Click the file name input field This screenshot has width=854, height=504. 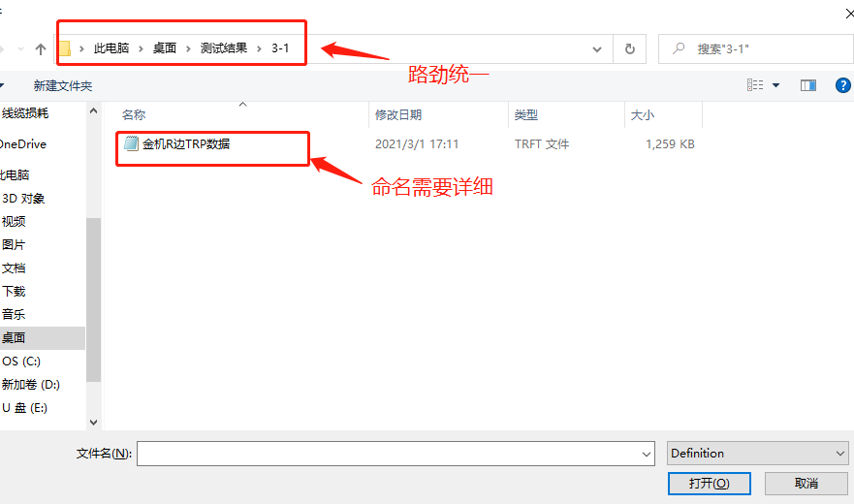pos(389,454)
